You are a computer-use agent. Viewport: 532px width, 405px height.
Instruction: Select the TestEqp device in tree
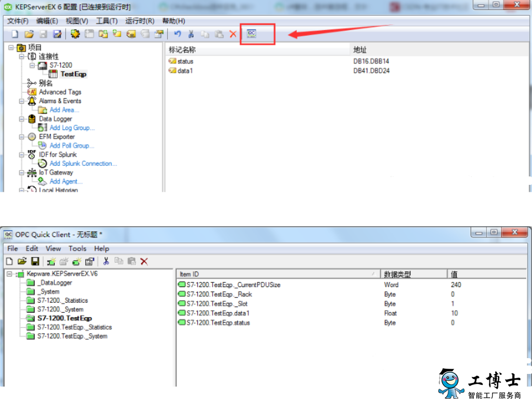point(73,74)
